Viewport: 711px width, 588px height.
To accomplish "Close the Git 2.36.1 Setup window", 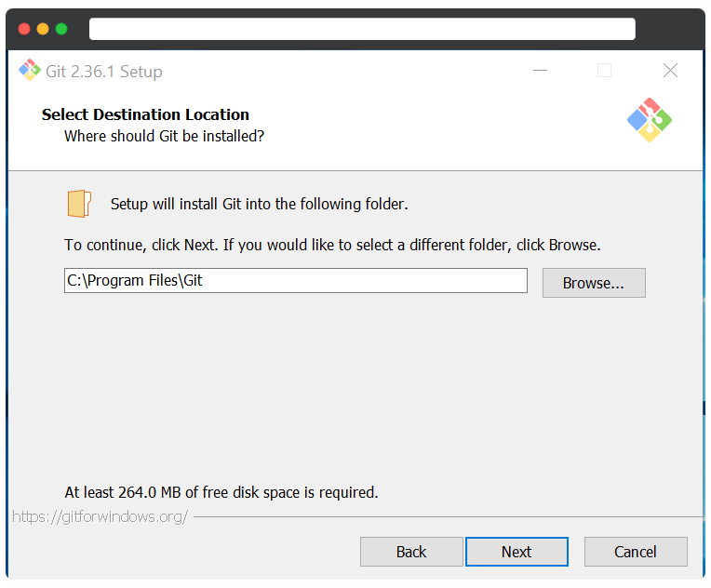I will [670, 71].
